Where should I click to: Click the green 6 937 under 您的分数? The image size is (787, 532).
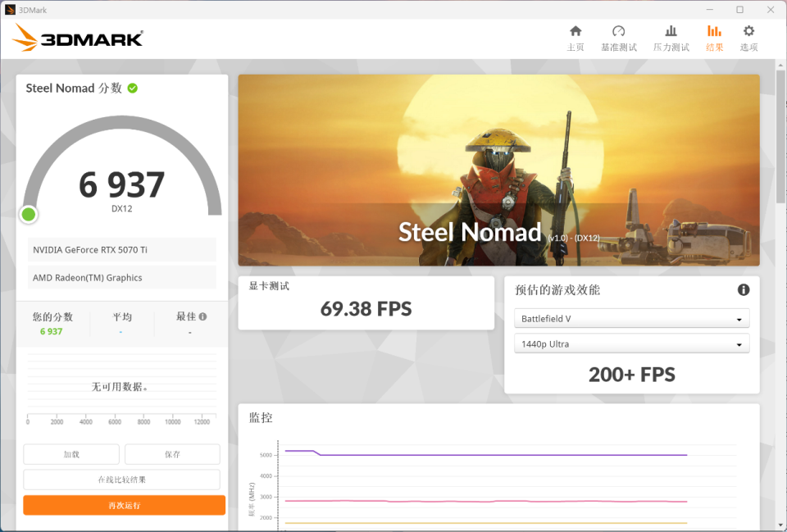click(x=51, y=332)
